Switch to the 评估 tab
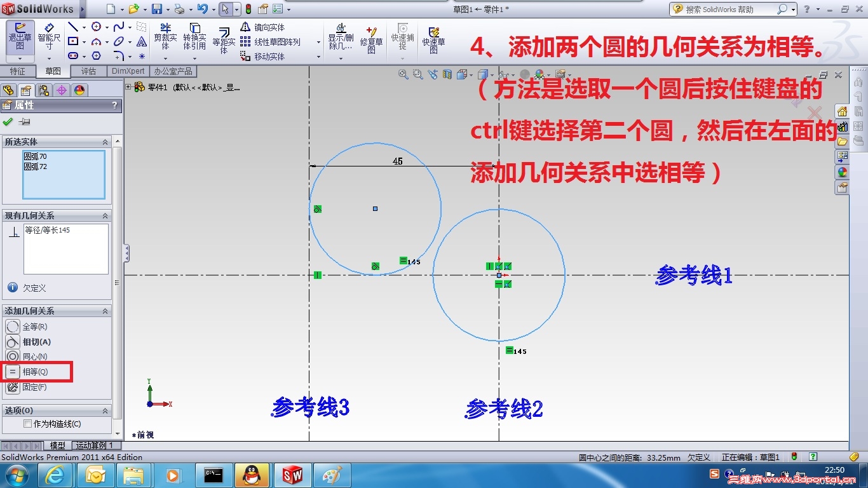 [88, 71]
